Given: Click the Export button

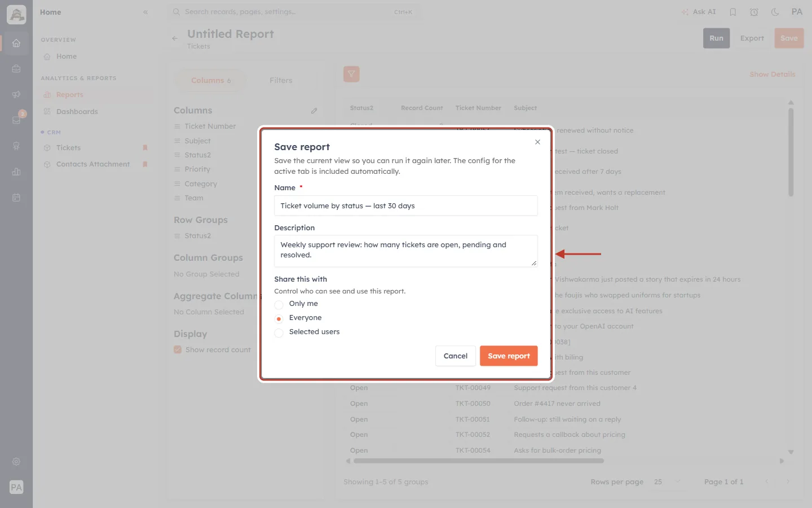Looking at the screenshot, I should [752, 38].
